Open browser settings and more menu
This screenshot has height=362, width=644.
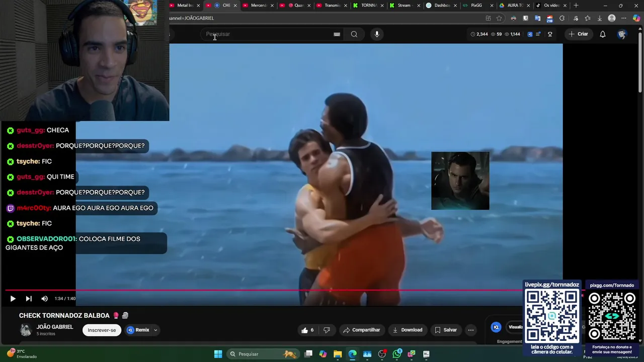click(624, 18)
